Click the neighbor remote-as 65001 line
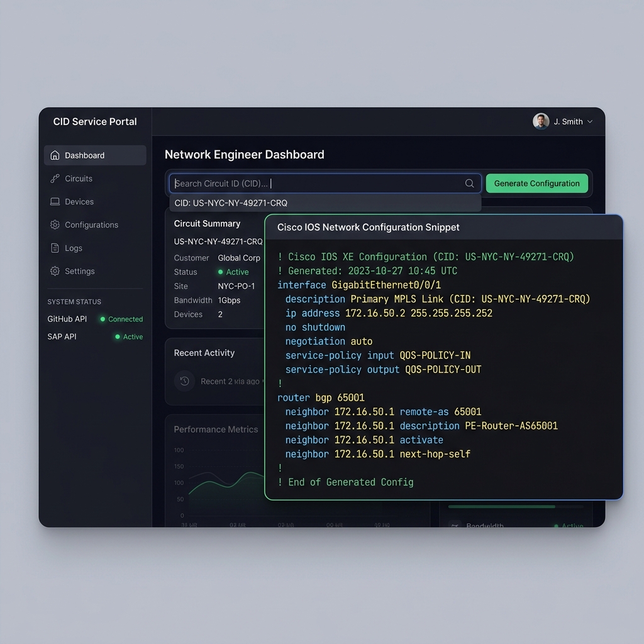 pyautogui.click(x=383, y=411)
